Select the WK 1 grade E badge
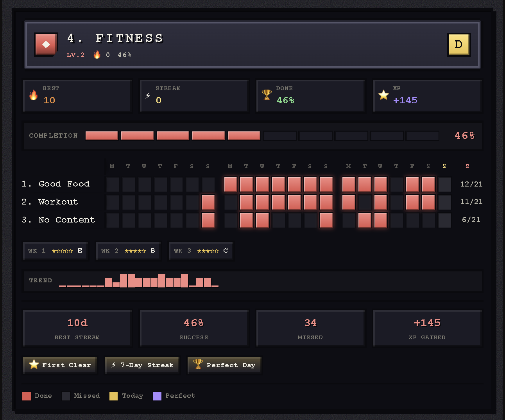The height and width of the screenshot is (420, 505). 55,251
